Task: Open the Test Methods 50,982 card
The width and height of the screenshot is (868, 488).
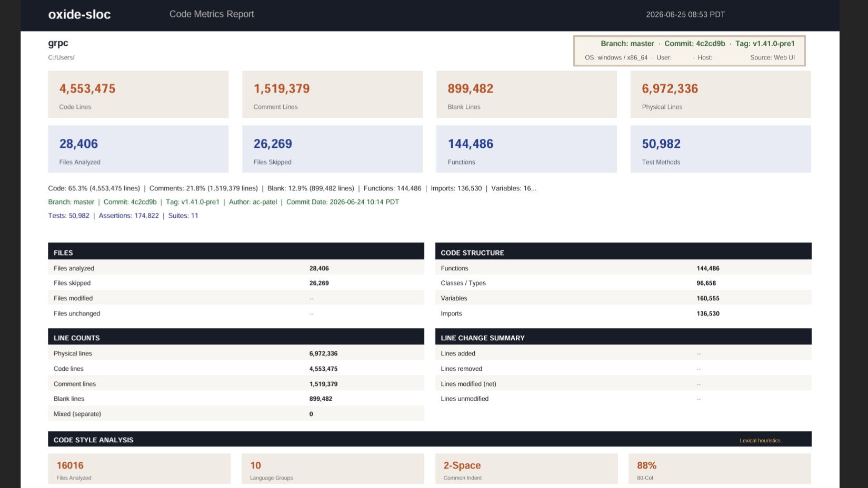Action: (x=721, y=149)
